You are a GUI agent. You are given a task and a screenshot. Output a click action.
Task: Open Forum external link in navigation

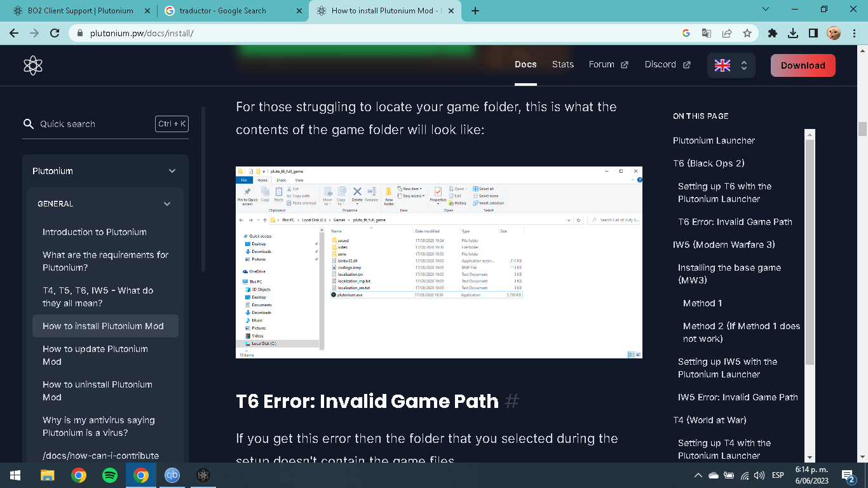click(608, 64)
